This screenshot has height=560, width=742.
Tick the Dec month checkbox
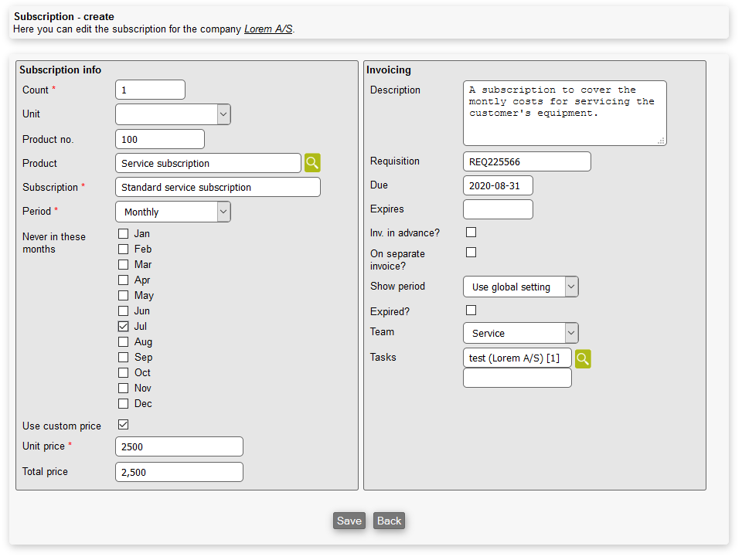[124, 404]
